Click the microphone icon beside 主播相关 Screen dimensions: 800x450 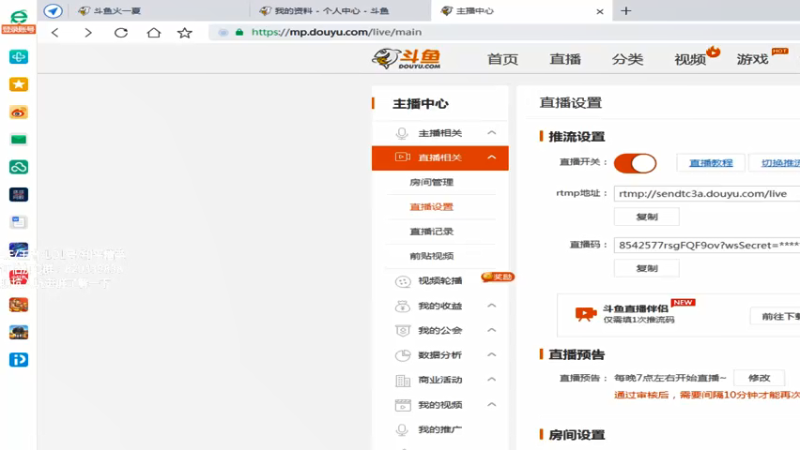pos(402,133)
